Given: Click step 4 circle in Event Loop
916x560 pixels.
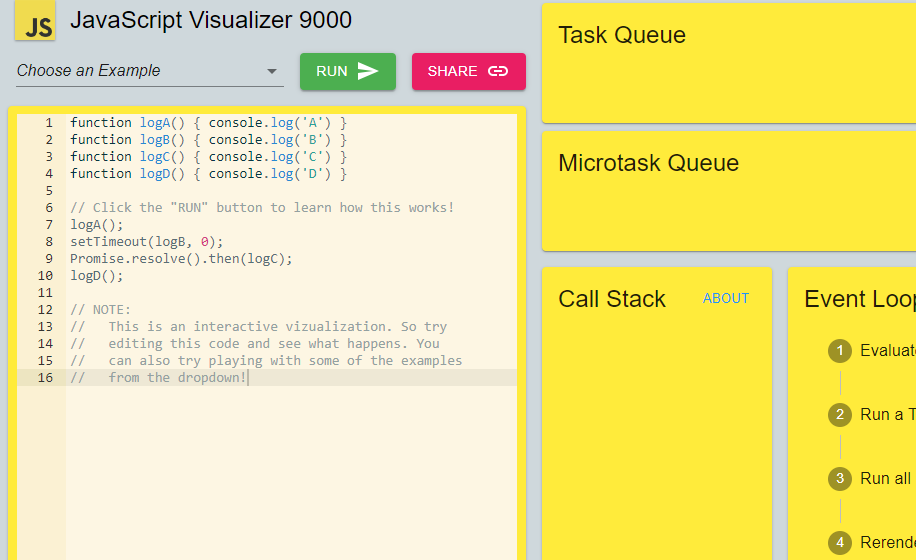Looking at the screenshot, I should (x=839, y=542).
